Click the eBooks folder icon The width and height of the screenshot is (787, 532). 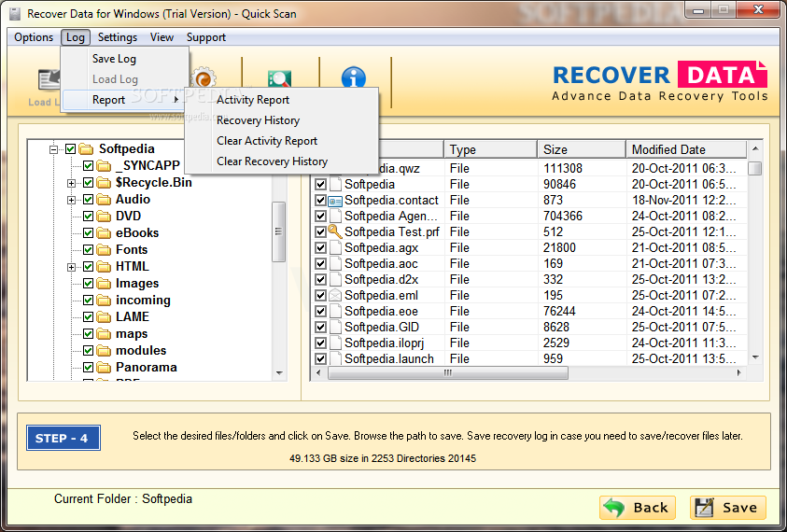[104, 233]
